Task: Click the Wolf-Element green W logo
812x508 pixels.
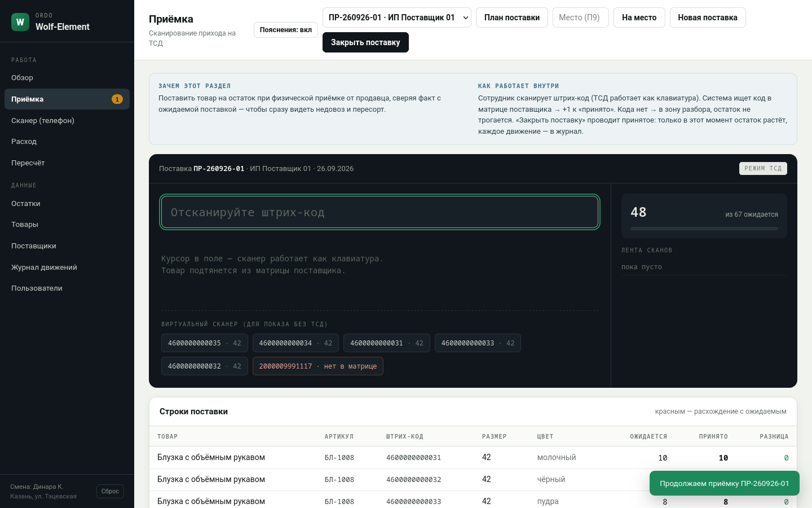Action: 20,22
